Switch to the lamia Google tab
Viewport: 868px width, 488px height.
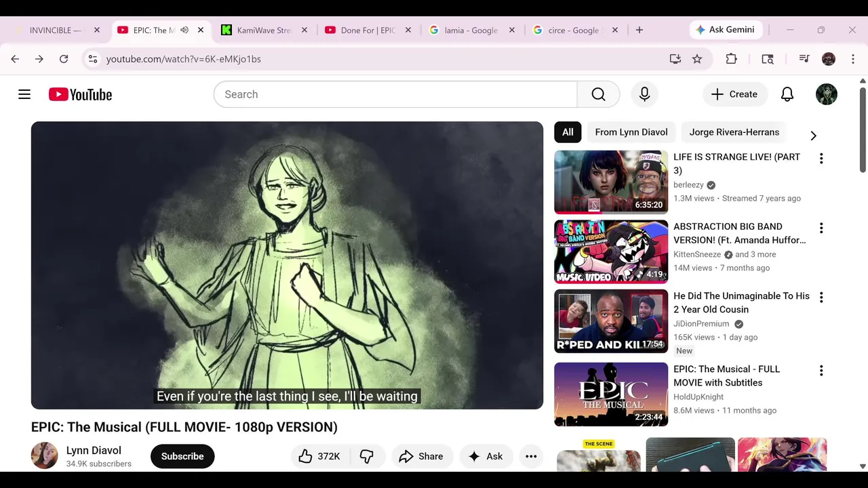(471, 30)
